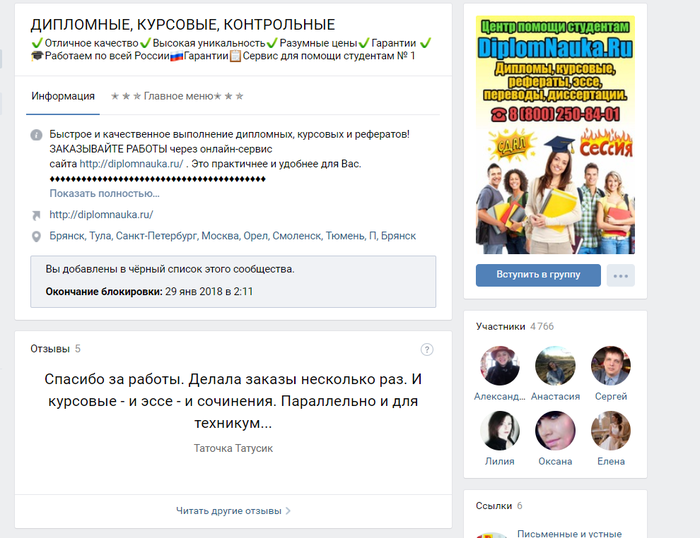Open Александр's member avatar
700x538 pixels.
point(500,366)
